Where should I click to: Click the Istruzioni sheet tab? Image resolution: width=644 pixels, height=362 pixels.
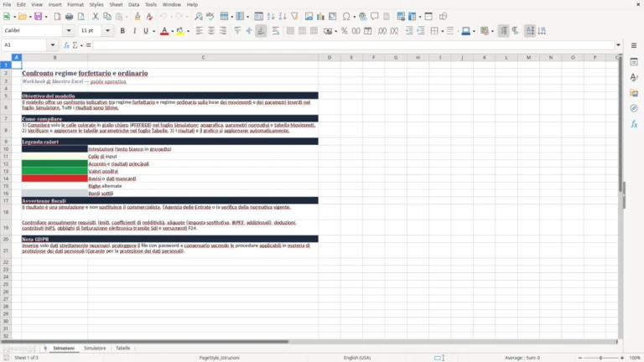click(x=64, y=348)
